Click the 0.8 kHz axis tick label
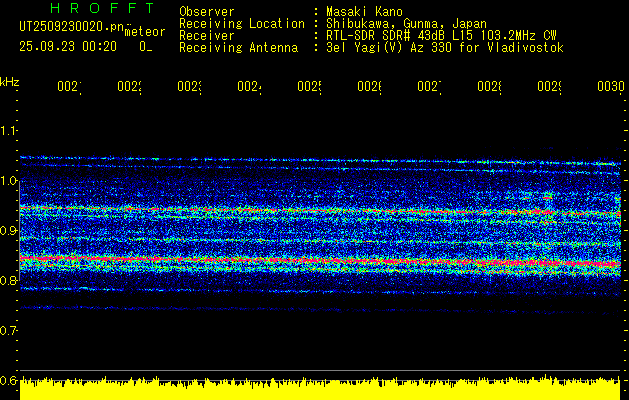Screen dimensions: 629x400 coord(8,281)
